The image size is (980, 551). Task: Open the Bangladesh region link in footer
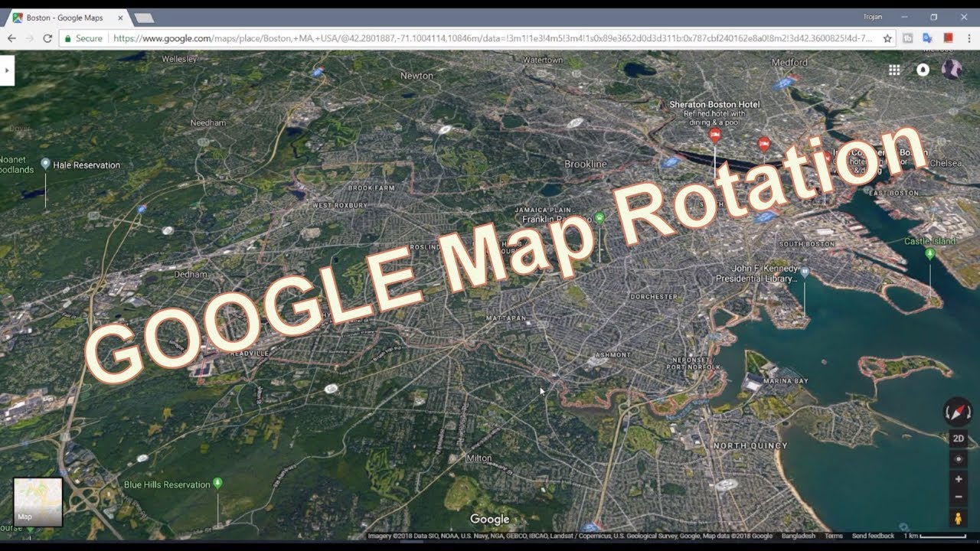coord(799,536)
